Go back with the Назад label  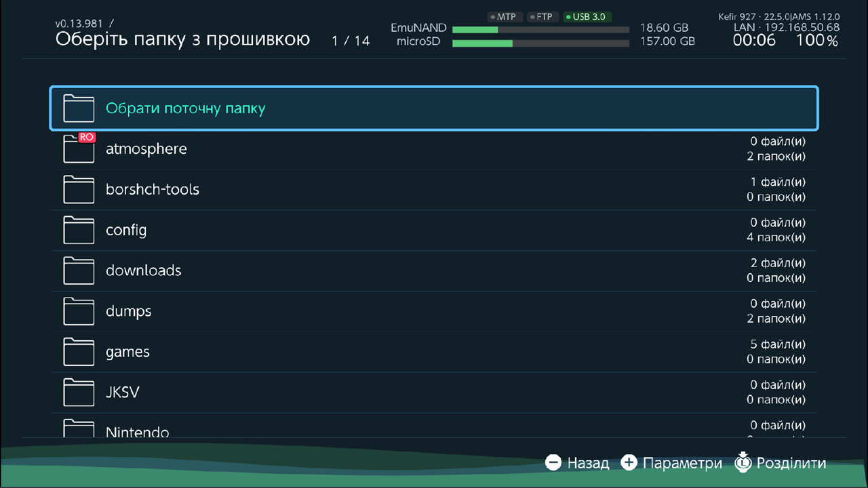(588, 463)
